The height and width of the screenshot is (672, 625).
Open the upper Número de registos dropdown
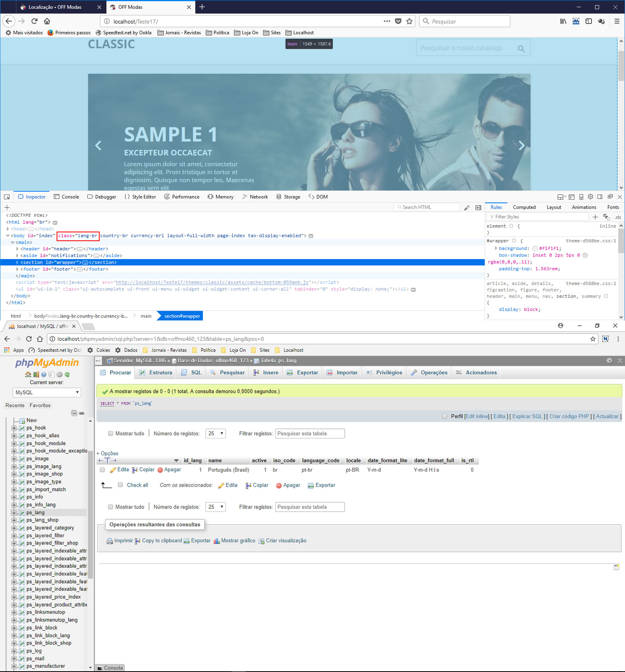coord(216,433)
